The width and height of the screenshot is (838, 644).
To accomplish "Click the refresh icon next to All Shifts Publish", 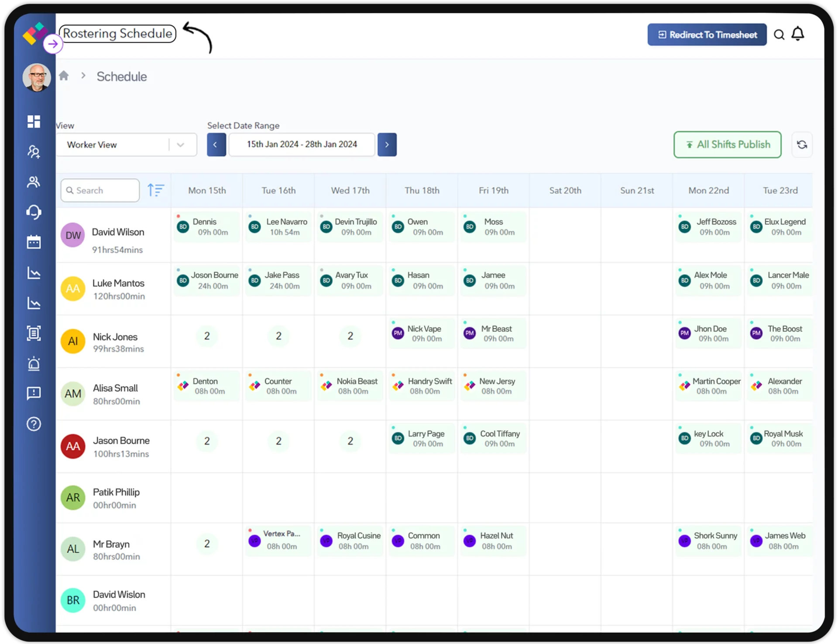I will (801, 144).
